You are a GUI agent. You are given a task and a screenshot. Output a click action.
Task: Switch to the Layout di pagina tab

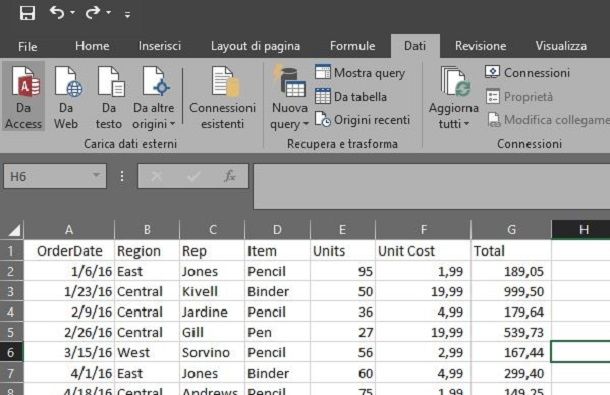(x=255, y=46)
